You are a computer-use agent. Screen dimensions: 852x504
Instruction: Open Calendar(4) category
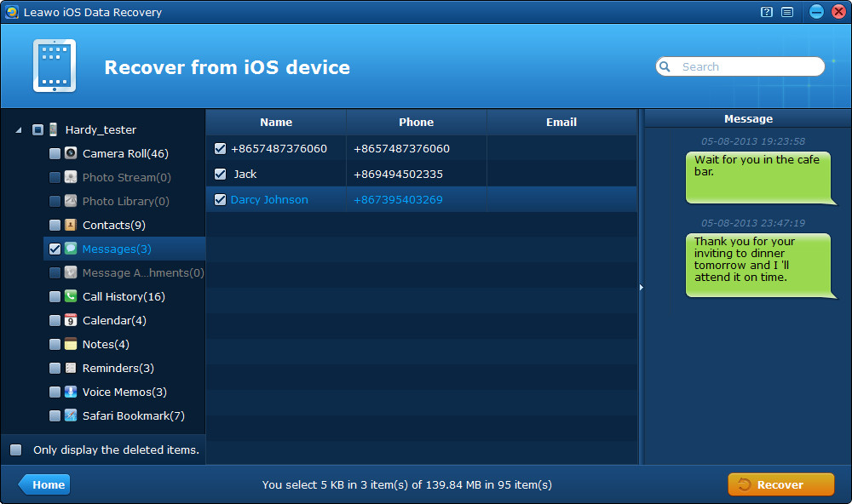tap(114, 320)
